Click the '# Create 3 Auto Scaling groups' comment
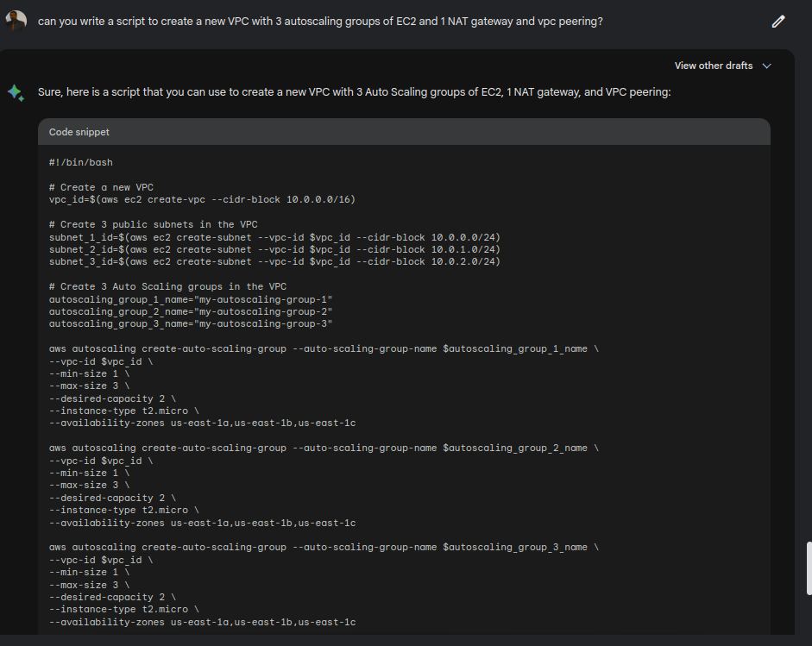This screenshot has height=646, width=812. pyautogui.click(x=167, y=286)
